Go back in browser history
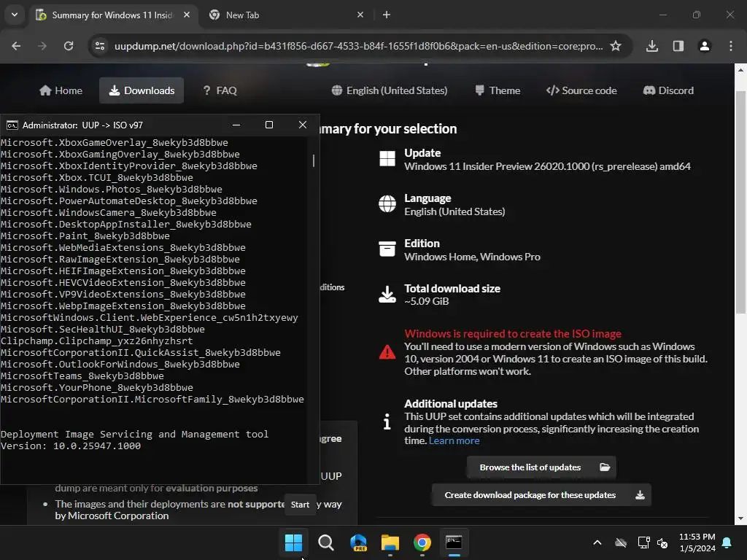Screen dimensions: 747x560 (16, 46)
